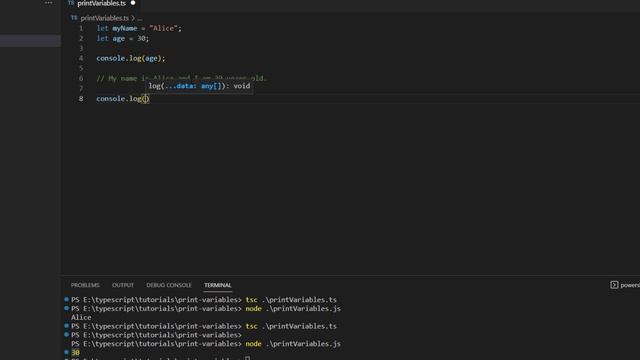Click command decoration dot on first tsc line
This screenshot has height=360, width=640.
pos(66,299)
